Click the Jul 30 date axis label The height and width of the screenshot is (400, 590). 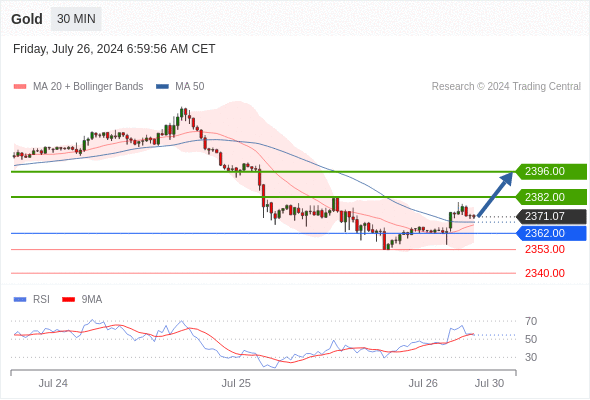pos(489,383)
